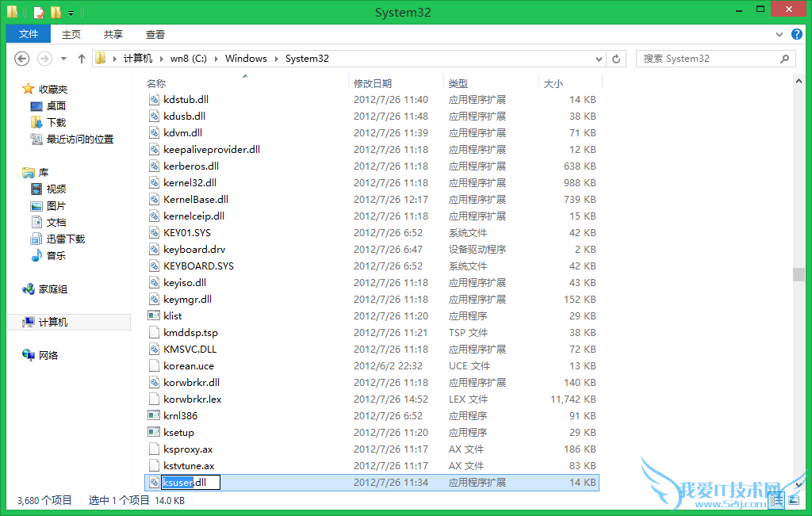Select file KMSVC.DLL

tap(190, 350)
